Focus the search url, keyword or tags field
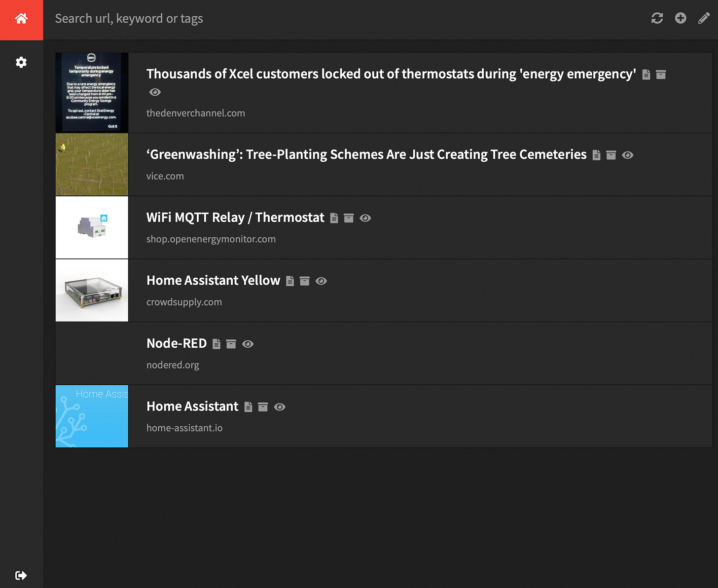Image resolution: width=718 pixels, height=588 pixels. click(345, 19)
